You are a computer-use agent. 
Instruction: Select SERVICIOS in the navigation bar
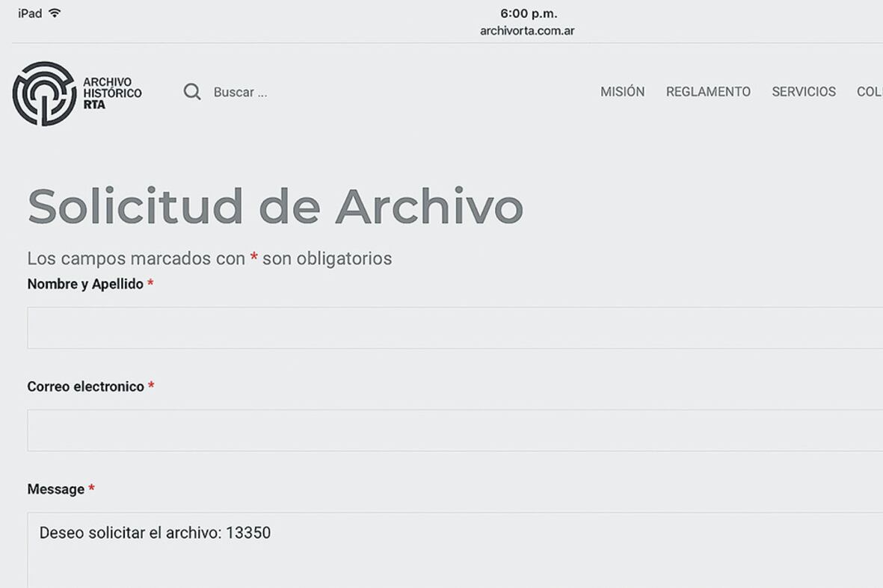(x=804, y=92)
